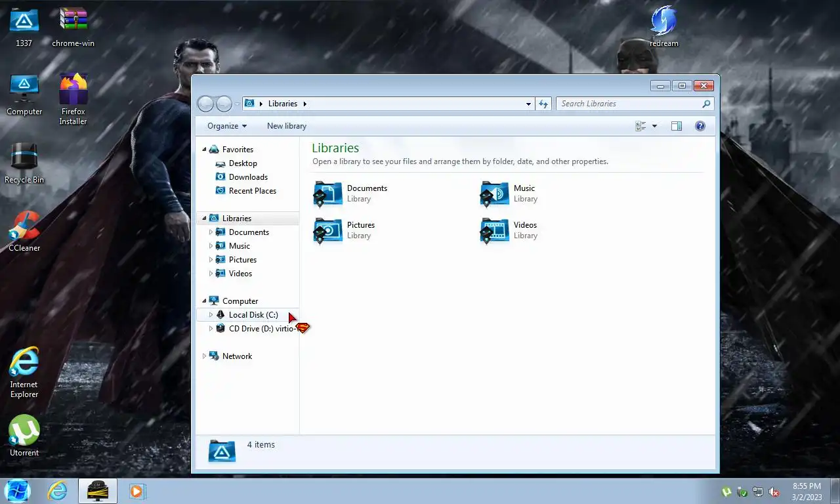This screenshot has width=840, height=504.
Task: Expand the CD Drive (D:) node
Action: 211,329
